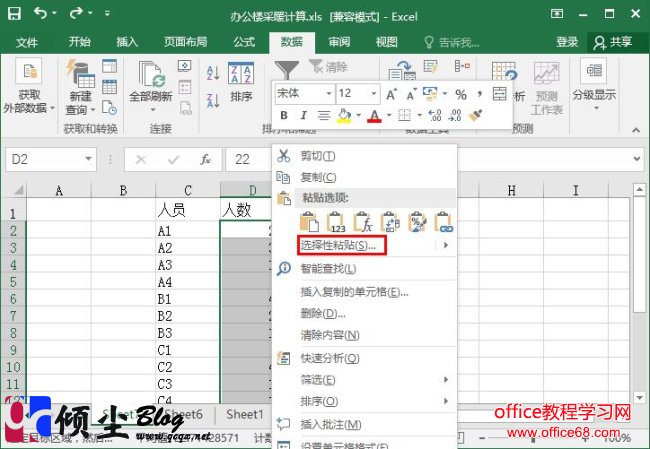This screenshot has height=449, width=650.
Task: Click the Format Painter brush icon
Action: (x=475, y=115)
